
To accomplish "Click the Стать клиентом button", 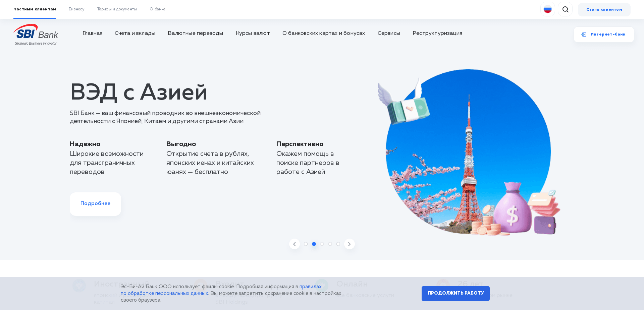I will (x=604, y=9).
